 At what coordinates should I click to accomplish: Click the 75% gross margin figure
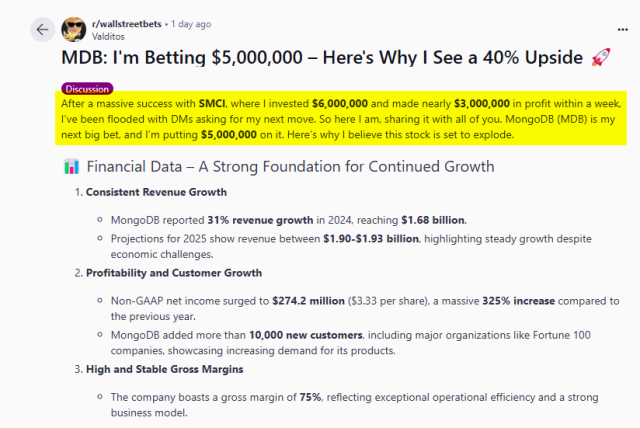[310, 397]
